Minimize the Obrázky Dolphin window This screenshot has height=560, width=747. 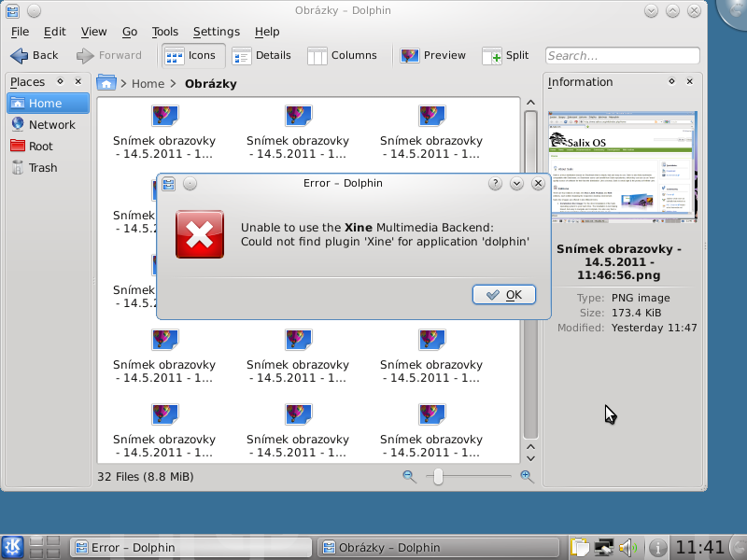(651, 10)
